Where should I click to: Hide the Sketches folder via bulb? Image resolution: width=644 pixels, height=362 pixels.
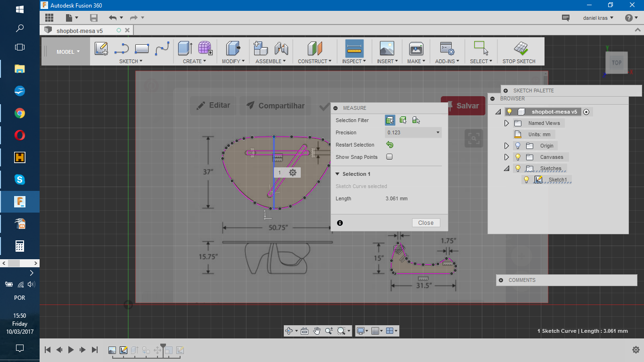pyautogui.click(x=518, y=168)
